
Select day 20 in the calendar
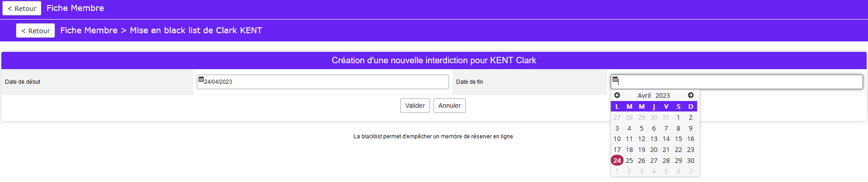coord(654,150)
